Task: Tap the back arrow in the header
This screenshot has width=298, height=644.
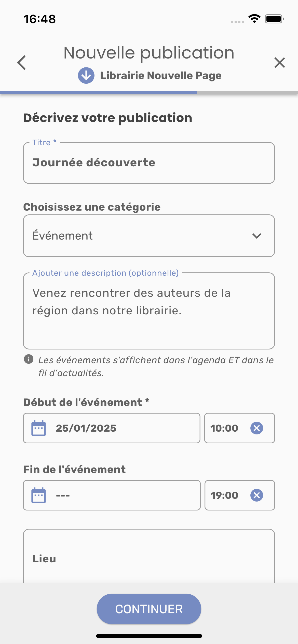Action: (22, 63)
